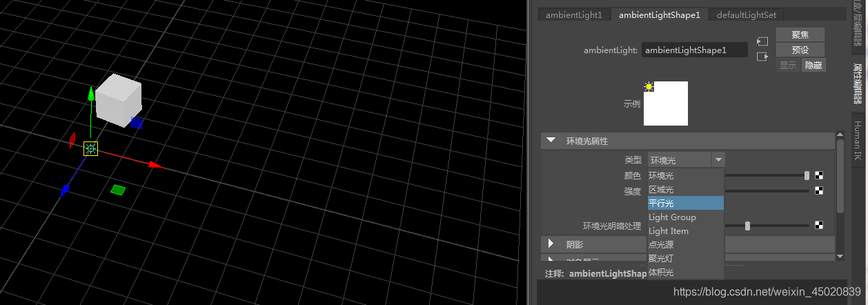Expand the 阴影 section
The image size is (868, 305).
click(x=551, y=244)
